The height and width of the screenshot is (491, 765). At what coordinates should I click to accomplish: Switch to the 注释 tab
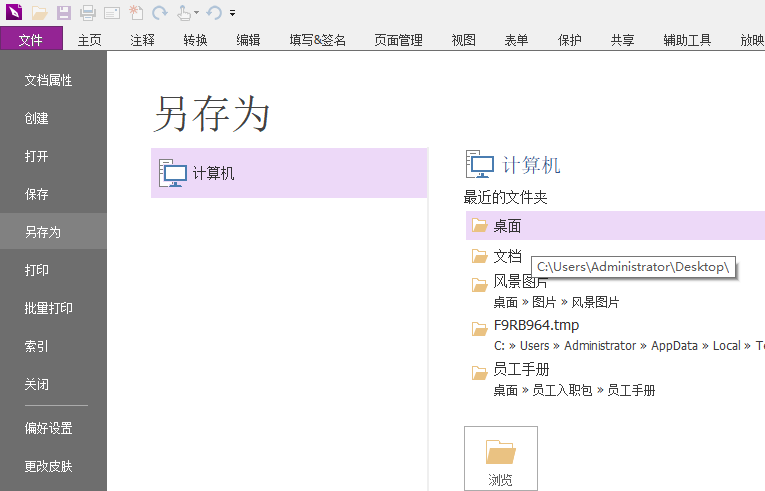point(142,40)
